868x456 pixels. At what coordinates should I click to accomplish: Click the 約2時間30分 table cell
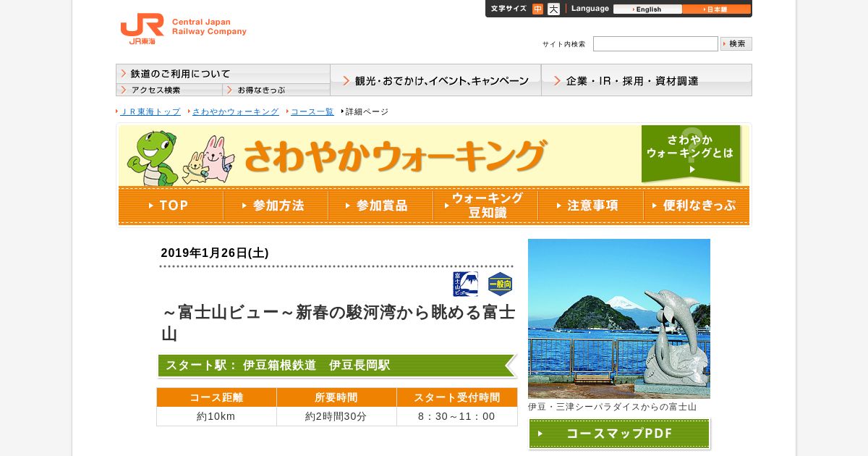(x=336, y=416)
